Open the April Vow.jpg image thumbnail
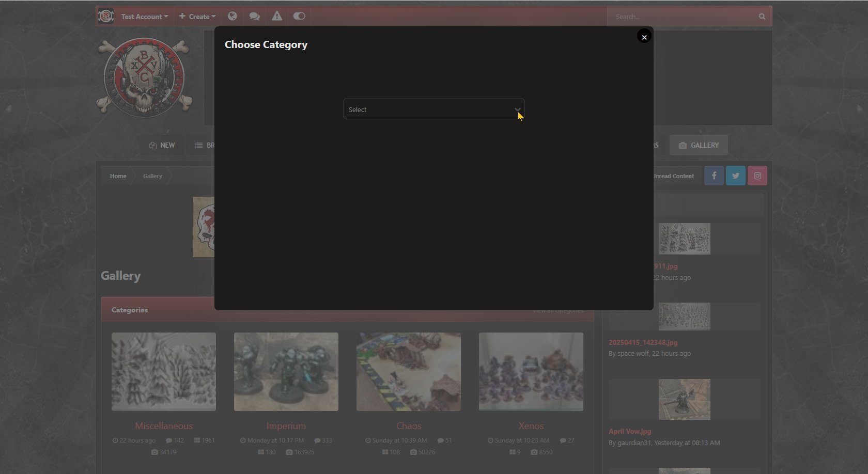Viewport: 868px width, 474px height. [x=684, y=399]
